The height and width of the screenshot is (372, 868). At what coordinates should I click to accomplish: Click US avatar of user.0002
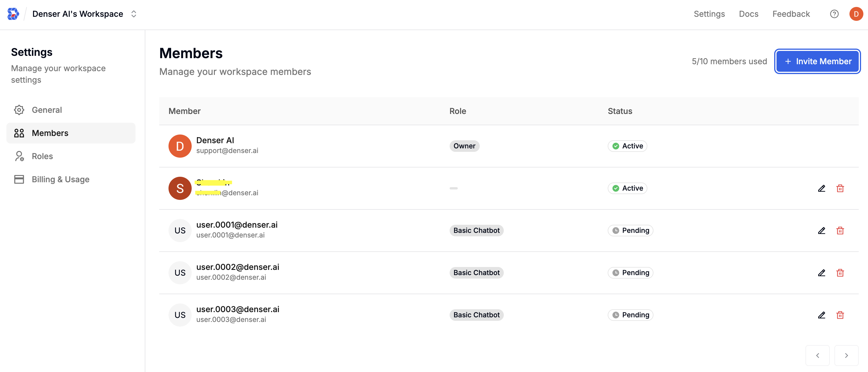[180, 273]
